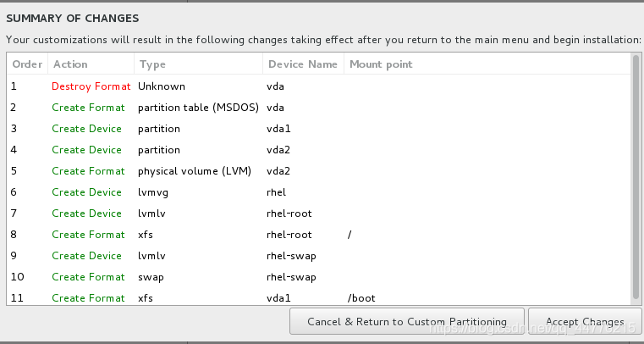Click the SUMMARY OF CHANGES title
This screenshot has width=644, height=344.
click(x=72, y=18)
